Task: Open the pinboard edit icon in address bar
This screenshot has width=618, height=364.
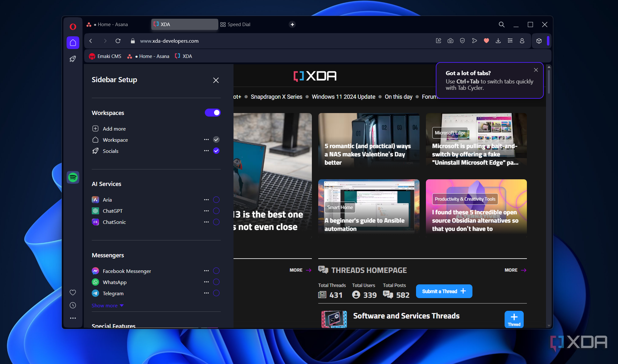Action: [439, 40]
